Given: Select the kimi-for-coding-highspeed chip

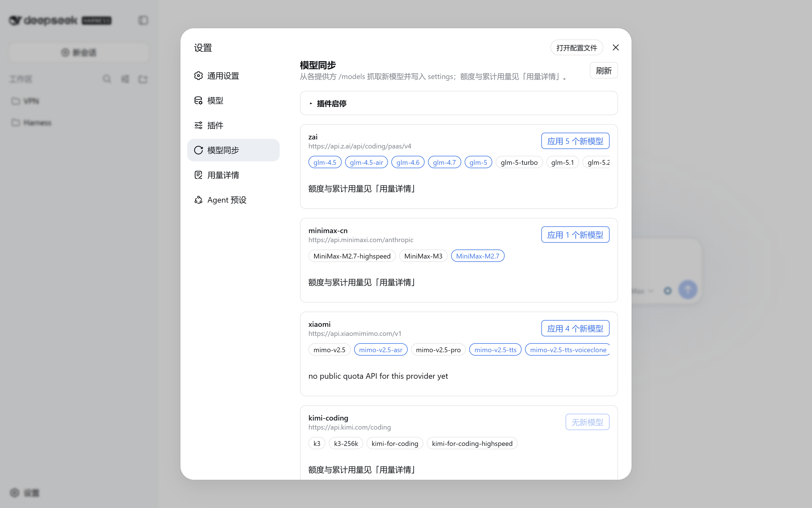Looking at the screenshot, I should (x=472, y=443).
